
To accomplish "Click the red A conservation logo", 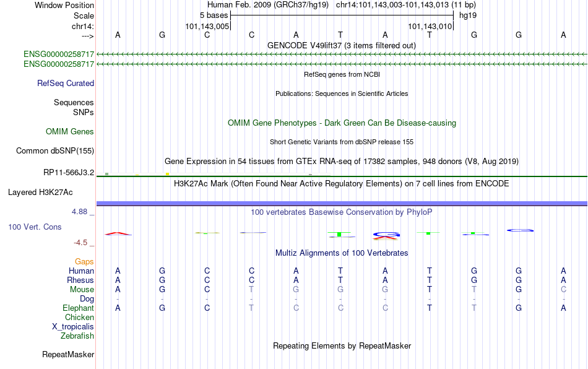I will click(x=118, y=233).
